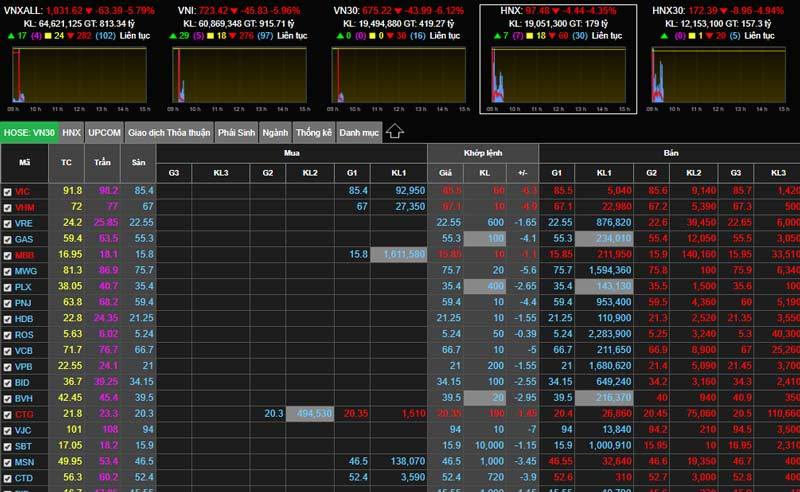800x492 pixels.
Task: Select the Phái Sinh tab
Action: click(x=235, y=132)
